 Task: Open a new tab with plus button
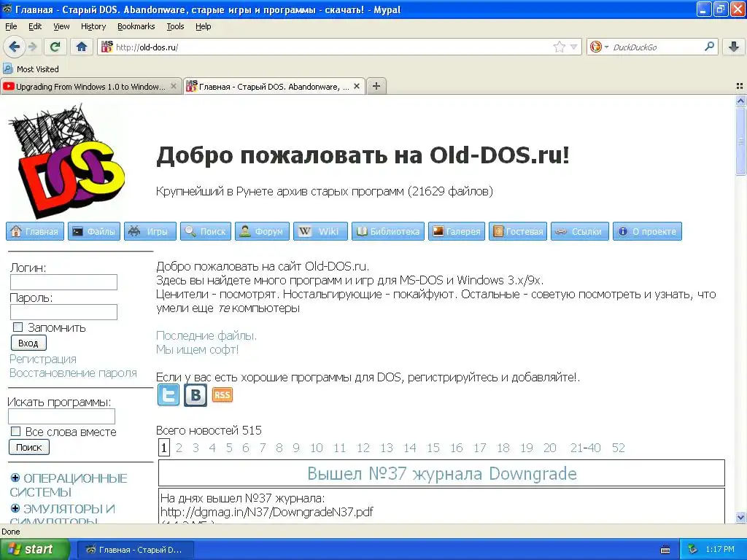pyautogui.click(x=376, y=86)
